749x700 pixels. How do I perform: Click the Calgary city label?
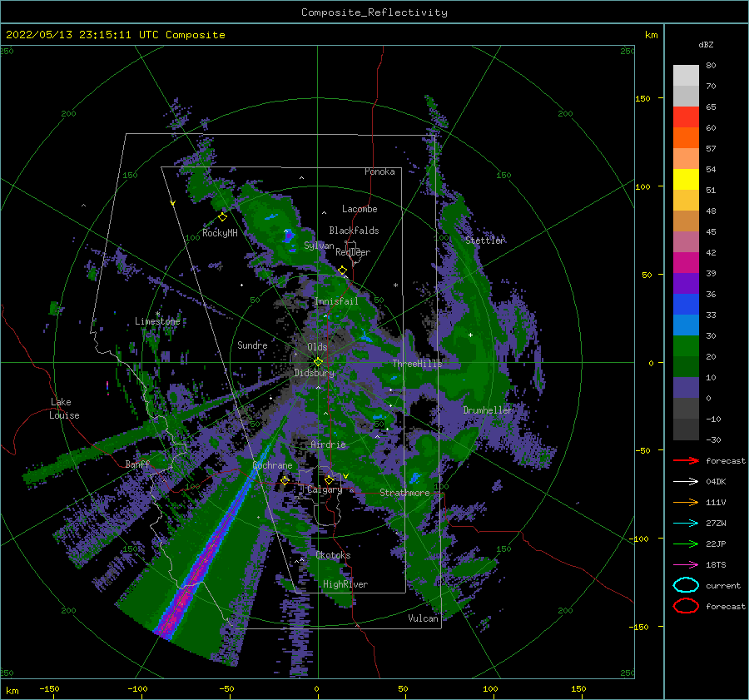pyautogui.click(x=325, y=489)
